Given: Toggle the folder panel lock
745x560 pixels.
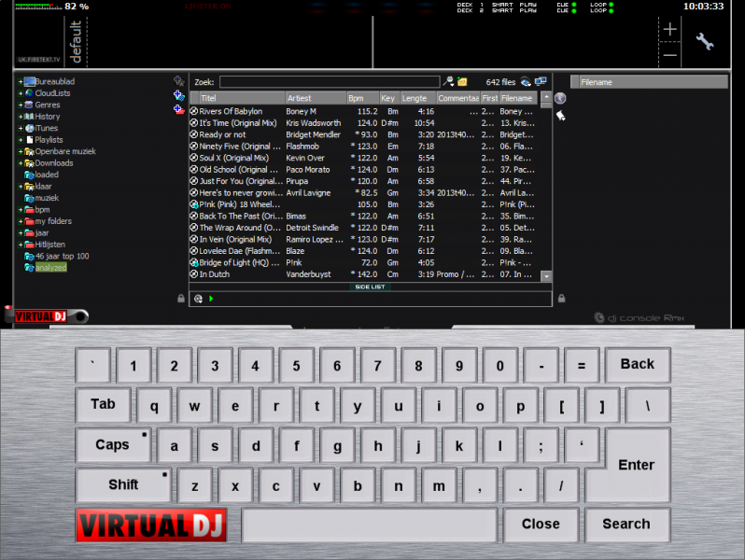Looking at the screenshot, I should (x=181, y=299).
